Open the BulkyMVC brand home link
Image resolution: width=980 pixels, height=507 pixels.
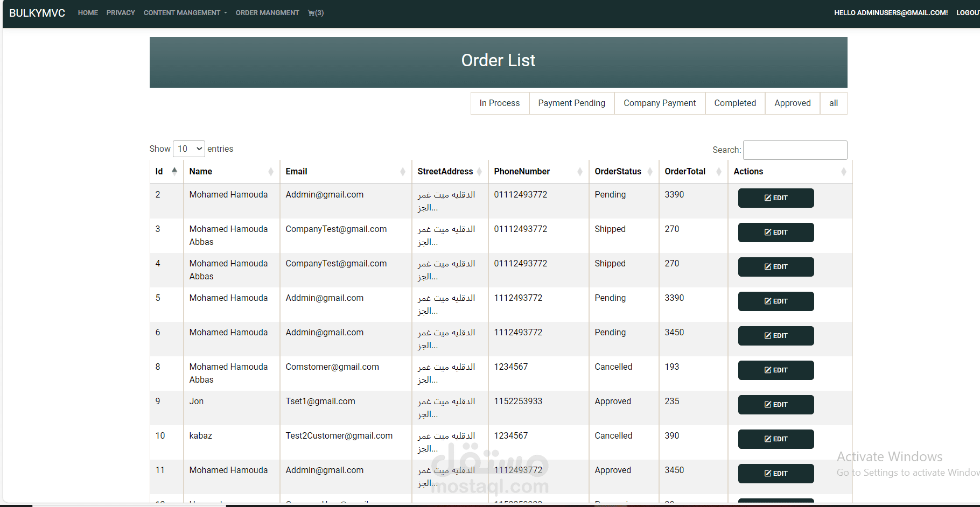tap(37, 13)
